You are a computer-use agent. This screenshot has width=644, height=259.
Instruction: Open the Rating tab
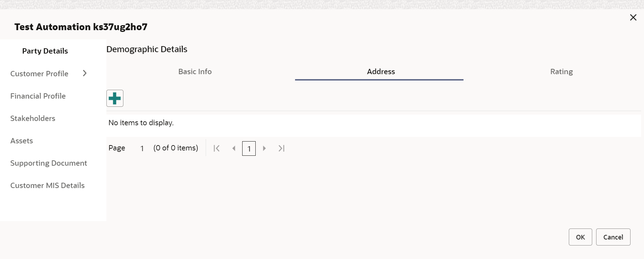click(561, 72)
